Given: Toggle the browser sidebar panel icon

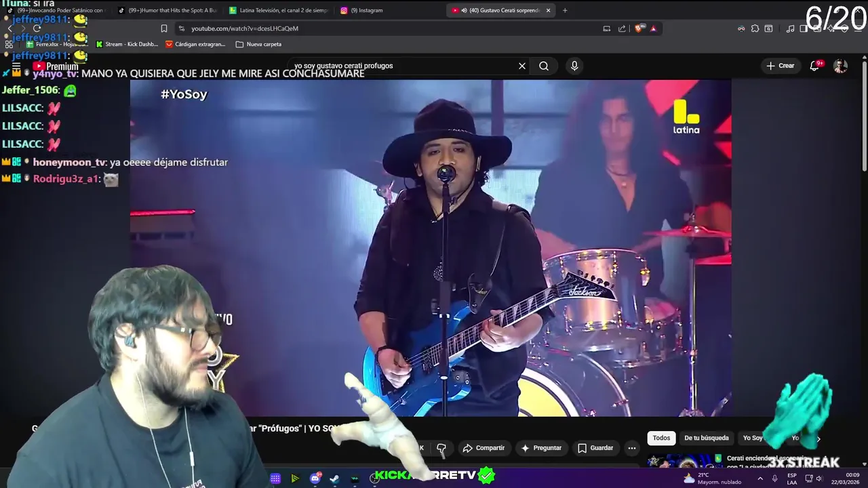Looking at the screenshot, I should 804,28.
